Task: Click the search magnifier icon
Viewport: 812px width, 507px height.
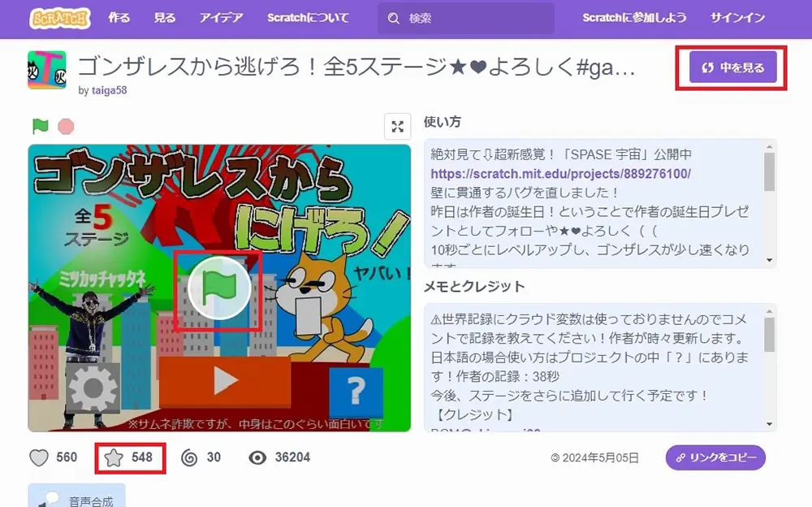Action: 394,19
